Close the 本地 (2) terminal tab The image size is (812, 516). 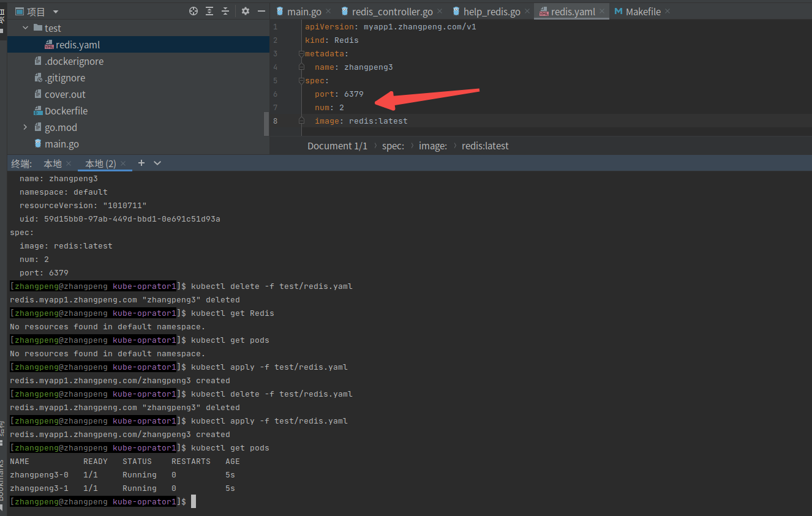coord(123,163)
